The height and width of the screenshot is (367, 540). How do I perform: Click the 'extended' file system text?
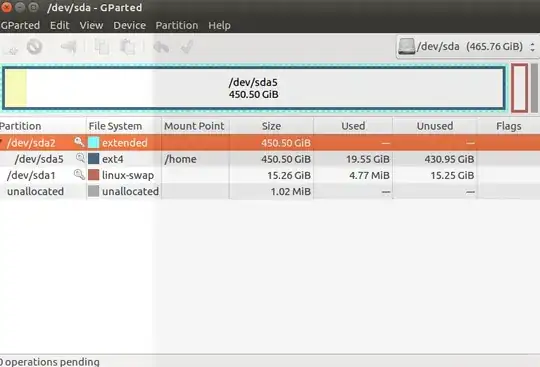tap(125, 143)
